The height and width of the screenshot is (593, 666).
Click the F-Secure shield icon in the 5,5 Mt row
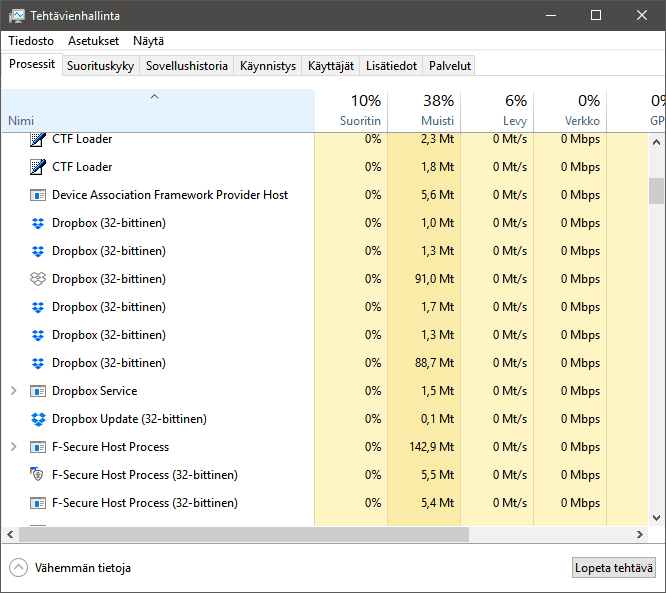pyautogui.click(x=37, y=474)
